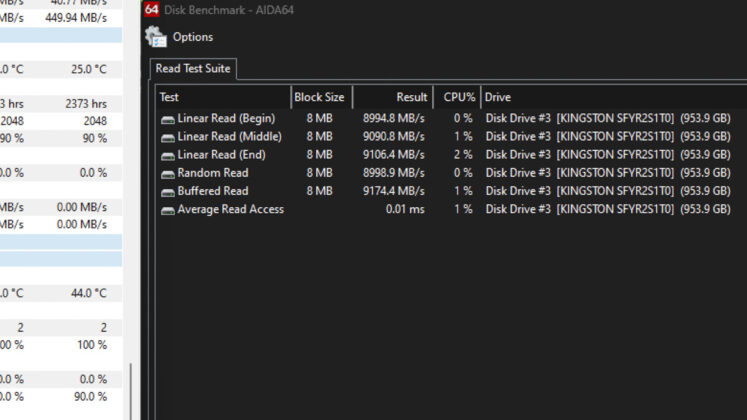The width and height of the screenshot is (747, 420).
Task: Click the 449.94 MB/s value in left window
Action: 76,18
